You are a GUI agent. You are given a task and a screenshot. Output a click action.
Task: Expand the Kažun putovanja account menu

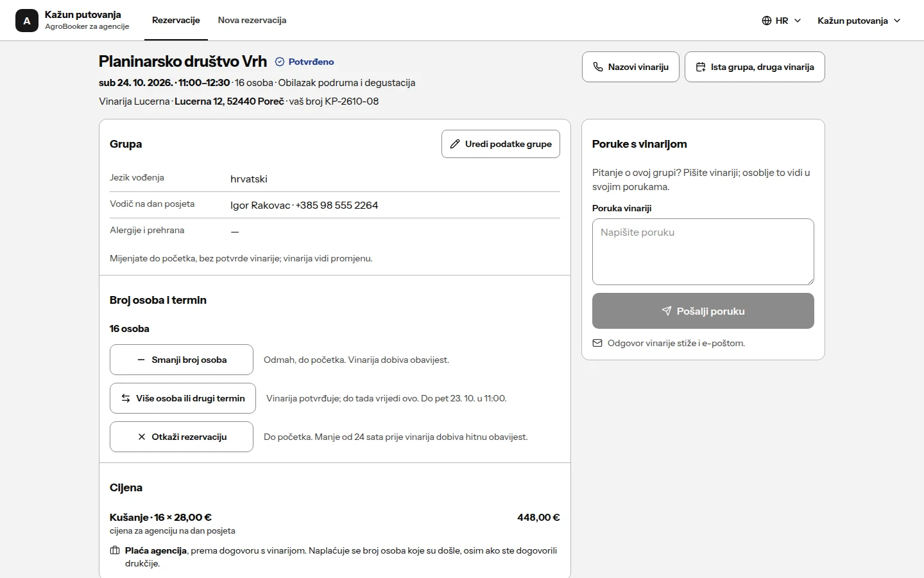[x=859, y=21]
